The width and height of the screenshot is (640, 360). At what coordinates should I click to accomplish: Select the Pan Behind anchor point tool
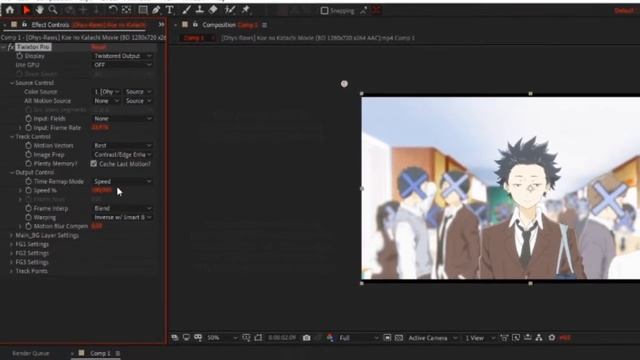click(127, 10)
